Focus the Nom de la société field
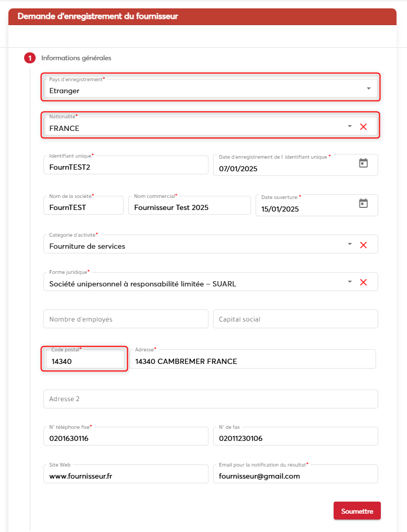Viewport: 407px width, 532px height. [x=83, y=207]
